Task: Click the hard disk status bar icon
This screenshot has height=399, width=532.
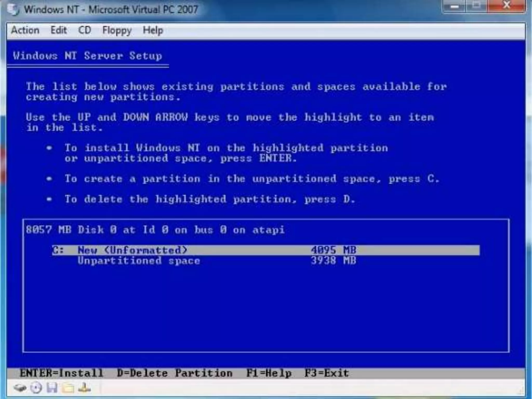Action: 20,388
